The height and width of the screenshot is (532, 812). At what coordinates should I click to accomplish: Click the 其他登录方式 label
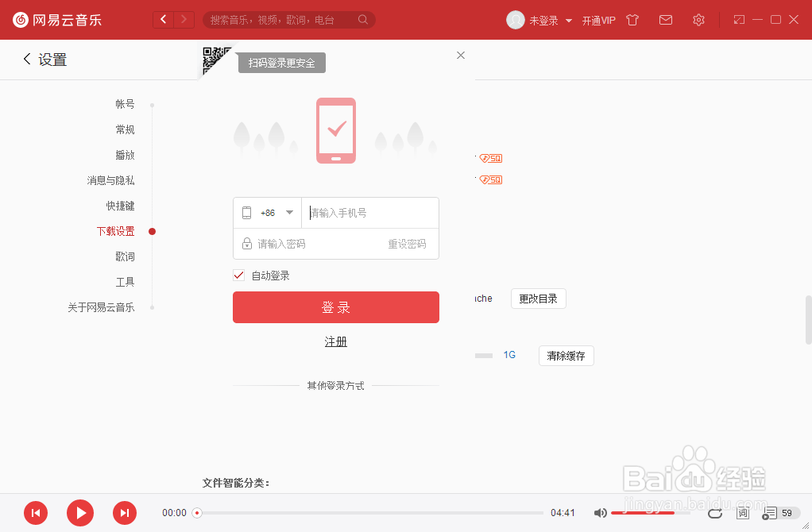pyautogui.click(x=335, y=386)
